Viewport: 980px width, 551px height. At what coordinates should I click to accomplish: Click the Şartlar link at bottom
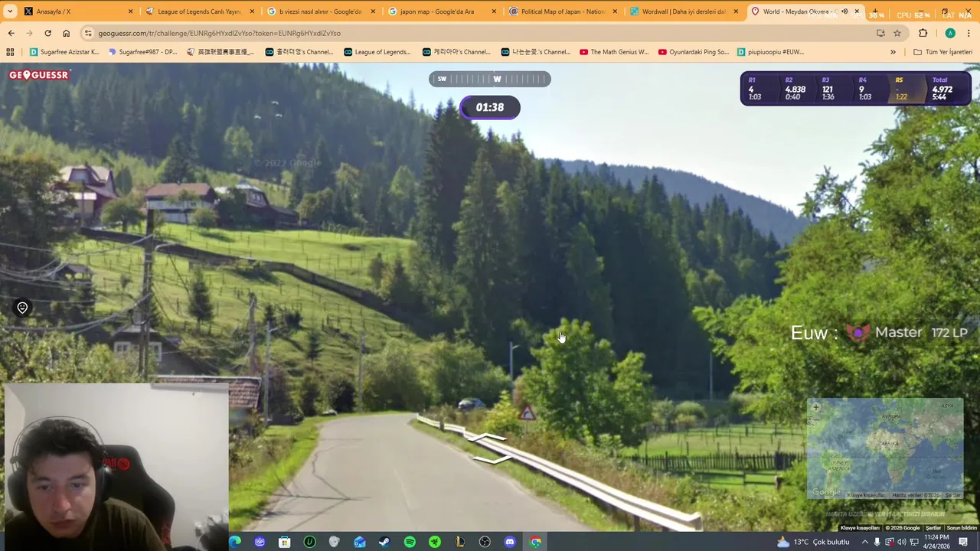(x=933, y=528)
